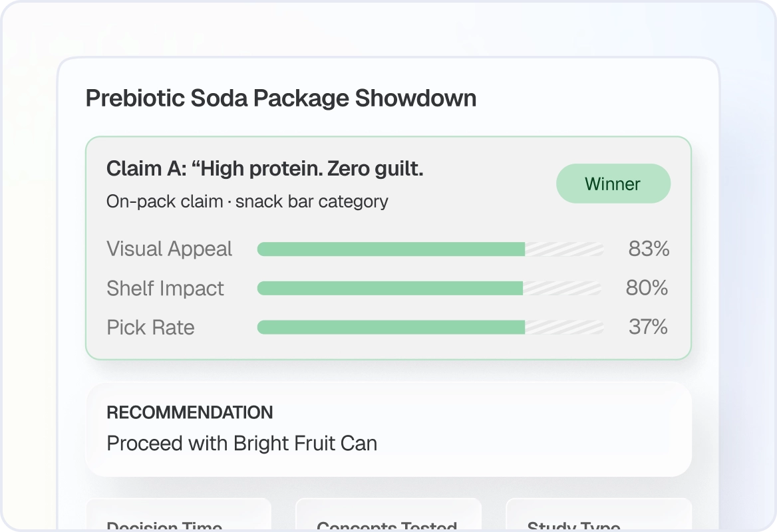The width and height of the screenshot is (777, 532).
Task: Open the Decision Time card
Action: coord(179,515)
